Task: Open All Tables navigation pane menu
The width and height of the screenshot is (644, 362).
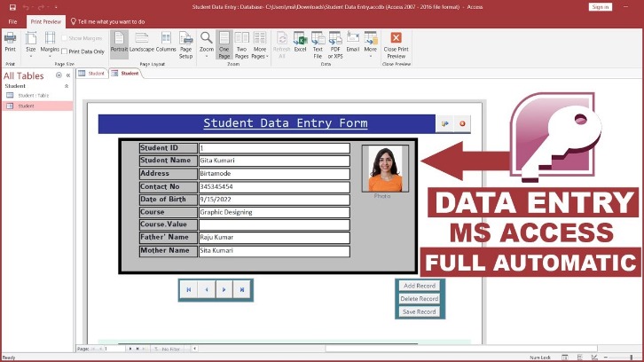Action: click(x=59, y=75)
